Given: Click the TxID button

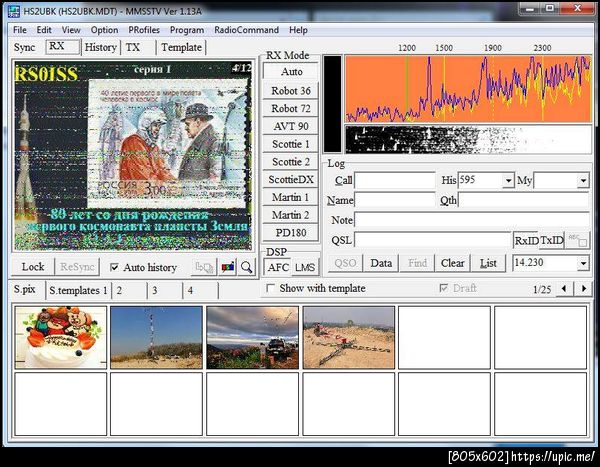Looking at the screenshot, I should tap(552, 240).
